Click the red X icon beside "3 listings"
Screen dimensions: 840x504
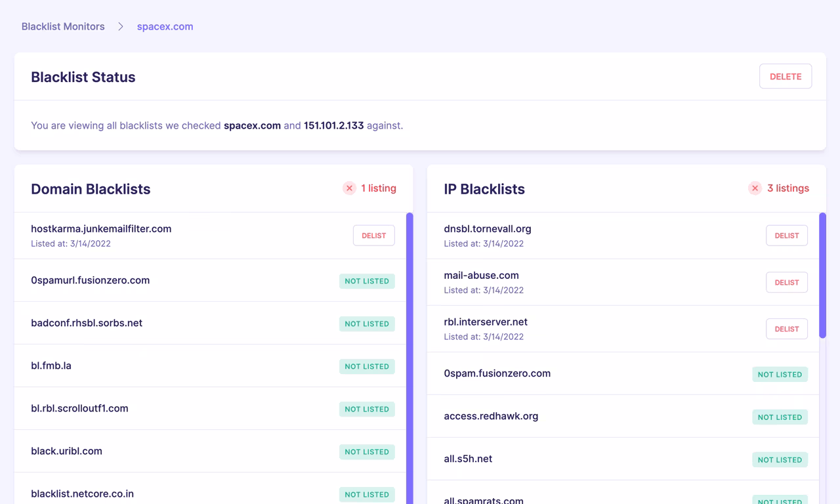(x=755, y=188)
